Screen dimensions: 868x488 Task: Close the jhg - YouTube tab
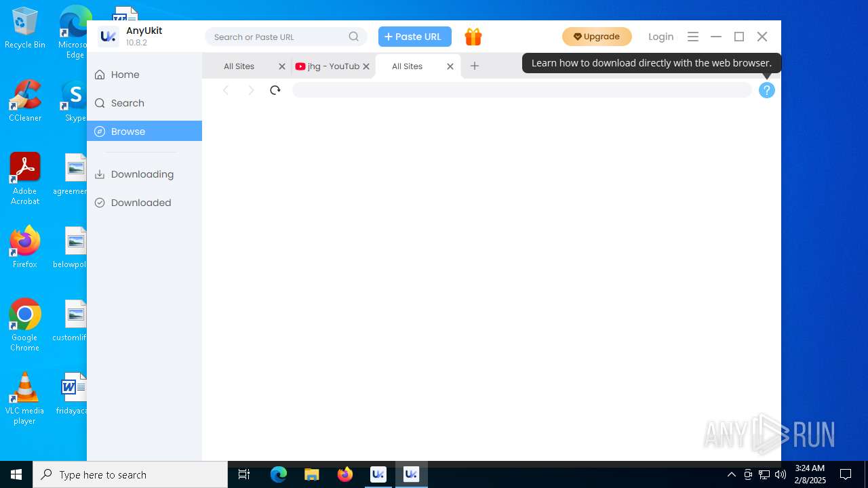(366, 66)
